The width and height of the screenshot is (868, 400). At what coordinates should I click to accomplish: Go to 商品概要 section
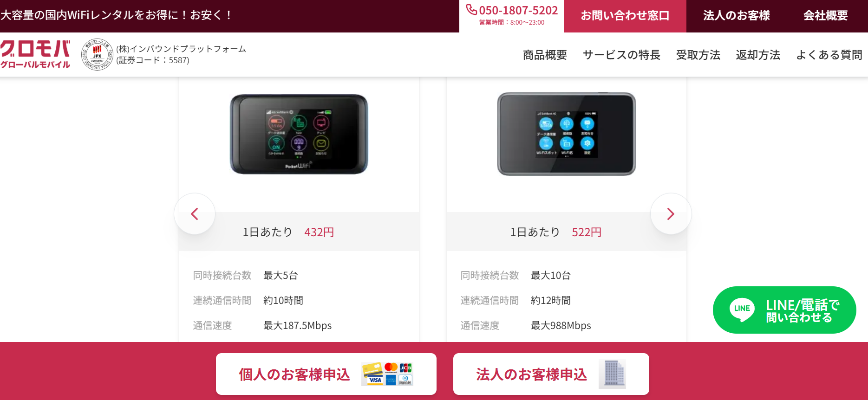[x=545, y=55]
